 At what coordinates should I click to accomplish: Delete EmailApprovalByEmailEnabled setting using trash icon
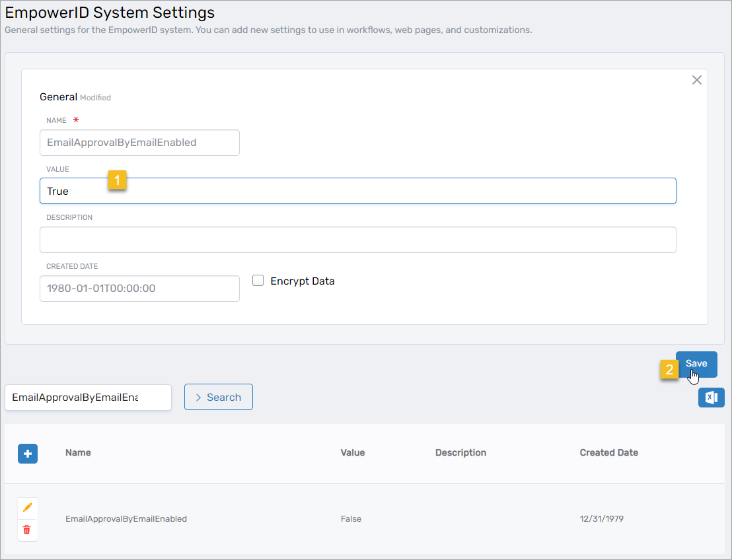point(27,530)
